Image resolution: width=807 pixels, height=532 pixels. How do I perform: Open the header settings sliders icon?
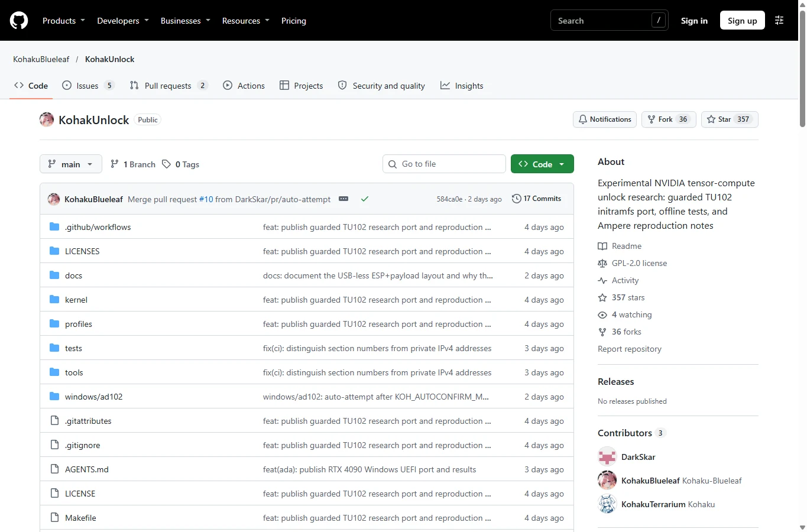tap(779, 21)
